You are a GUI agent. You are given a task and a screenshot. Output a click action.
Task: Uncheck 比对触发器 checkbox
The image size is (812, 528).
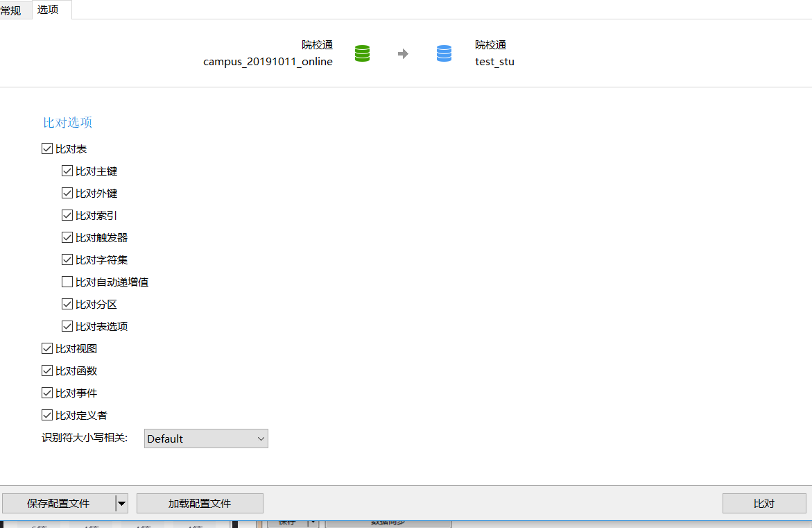(x=67, y=237)
